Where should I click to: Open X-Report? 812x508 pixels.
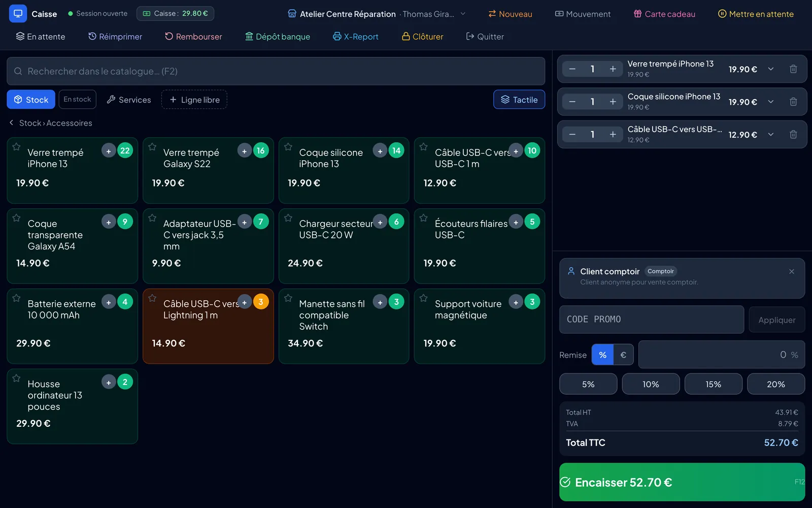click(356, 37)
